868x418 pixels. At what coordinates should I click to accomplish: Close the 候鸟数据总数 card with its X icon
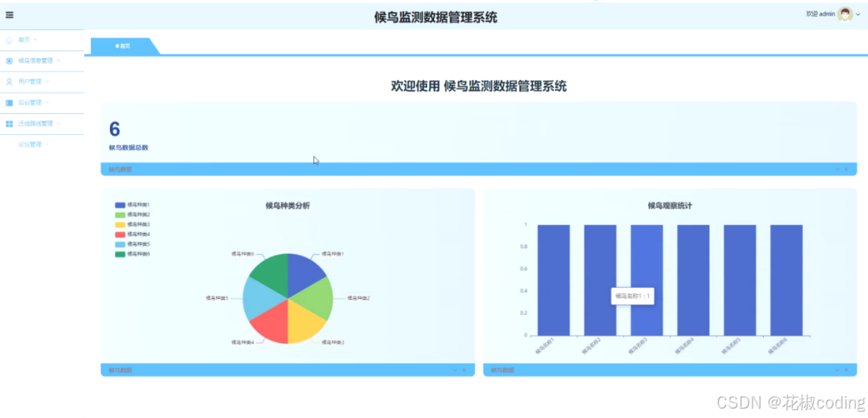(846, 169)
